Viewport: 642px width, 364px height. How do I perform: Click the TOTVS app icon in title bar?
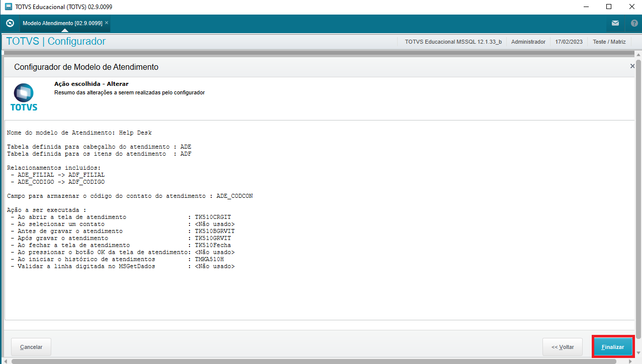pyautogui.click(x=8, y=7)
